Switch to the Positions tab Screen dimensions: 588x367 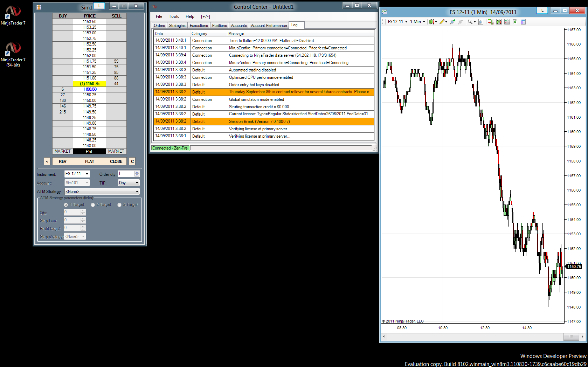pyautogui.click(x=219, y=26)
